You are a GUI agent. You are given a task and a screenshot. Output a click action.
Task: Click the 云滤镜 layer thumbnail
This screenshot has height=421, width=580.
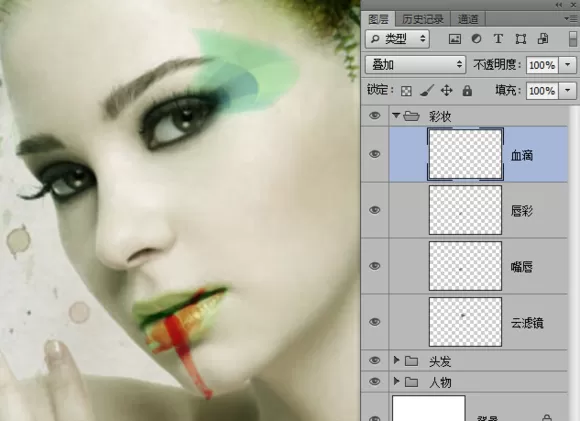[x=465, y=322]
